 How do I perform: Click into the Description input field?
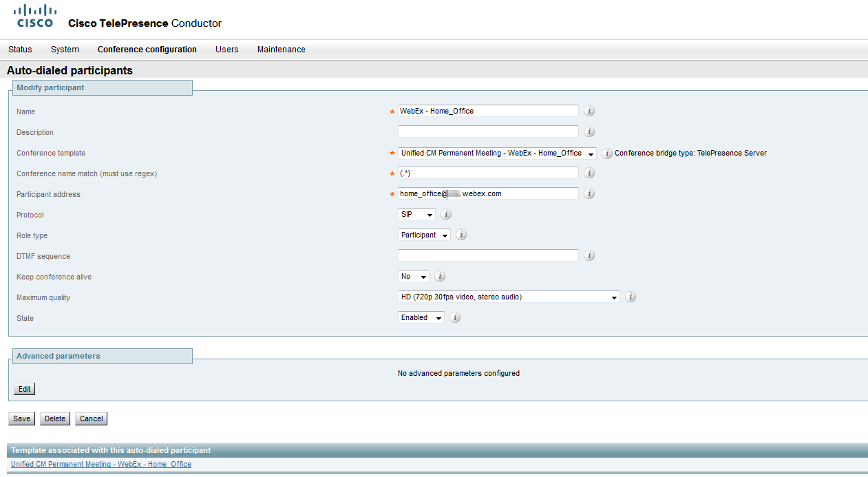[x=488, y=131]
